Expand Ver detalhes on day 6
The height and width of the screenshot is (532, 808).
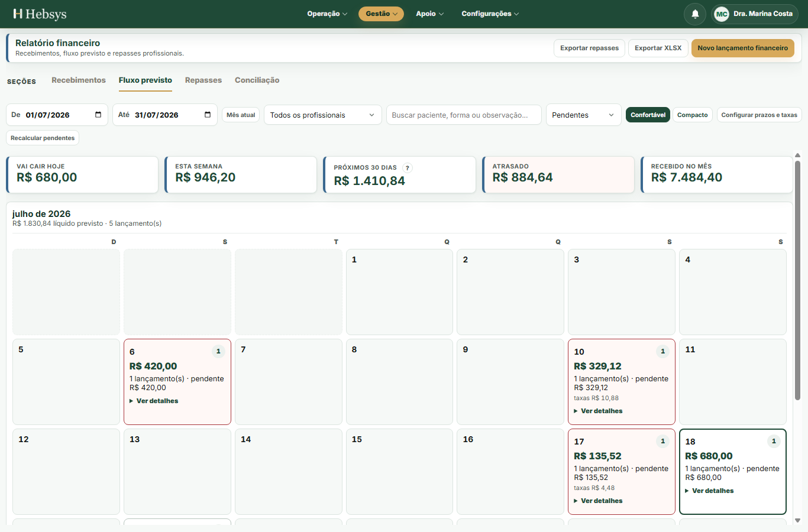(x=154, y=401)
